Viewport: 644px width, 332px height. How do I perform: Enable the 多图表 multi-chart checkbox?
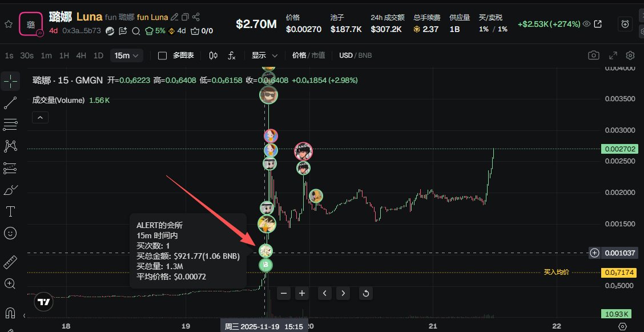[x=162, y=55]
